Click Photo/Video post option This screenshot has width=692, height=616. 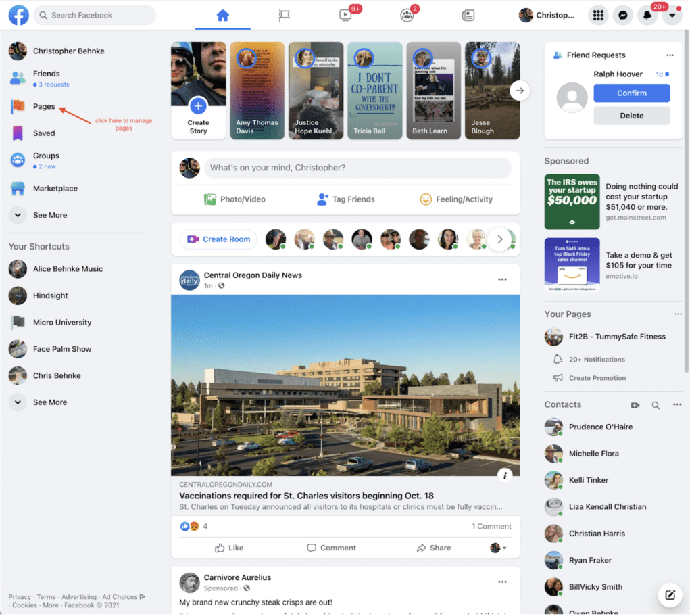coord(234,199)
